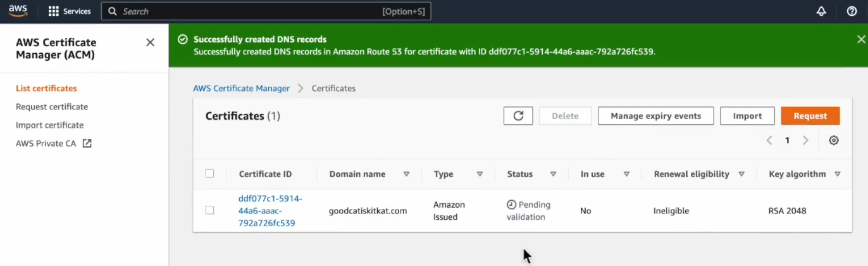This screenshot has height=266, width=868.
Task: Focus the top Search field
Action: pos(266,11)
